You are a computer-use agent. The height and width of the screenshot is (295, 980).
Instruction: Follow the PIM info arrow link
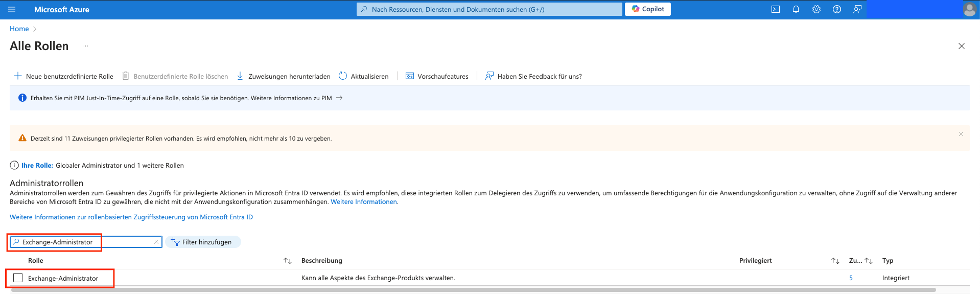tap(339, 98)
